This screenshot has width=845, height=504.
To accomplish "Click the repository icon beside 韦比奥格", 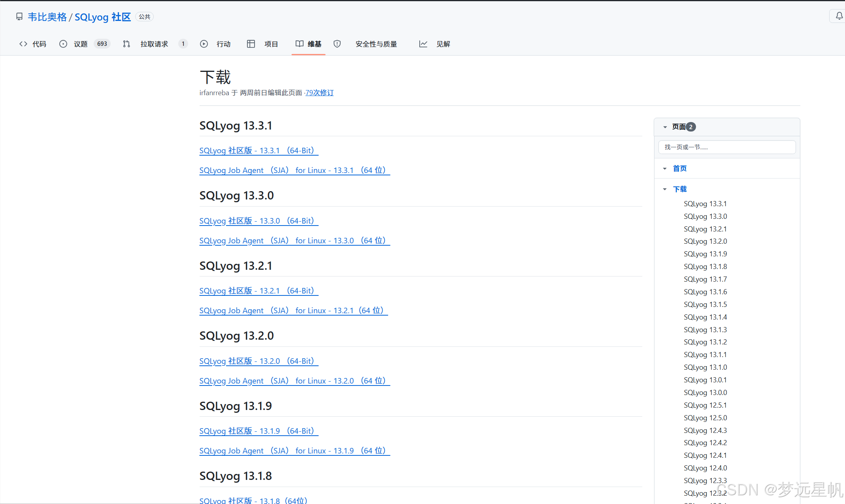I will (x=19, y=17).
